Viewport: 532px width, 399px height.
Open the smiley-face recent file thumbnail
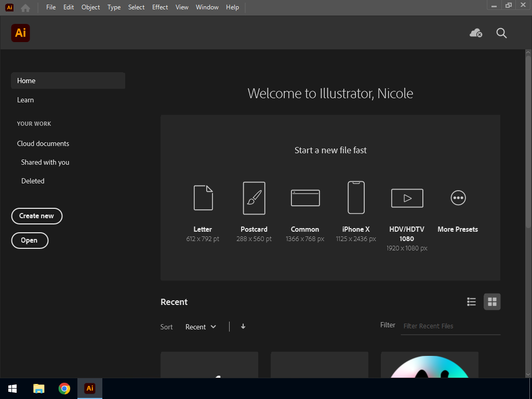coord(430,365)
